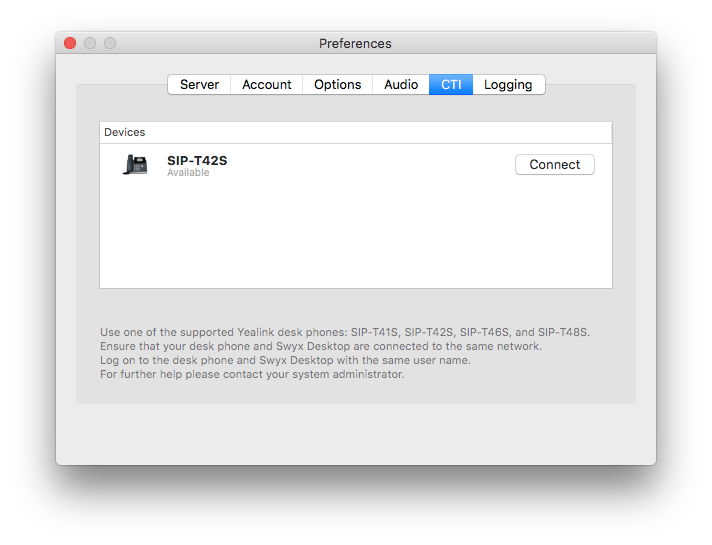Select the SIP-T42S device name
Viewport: 712px width, 545px height.
point(197,160)
